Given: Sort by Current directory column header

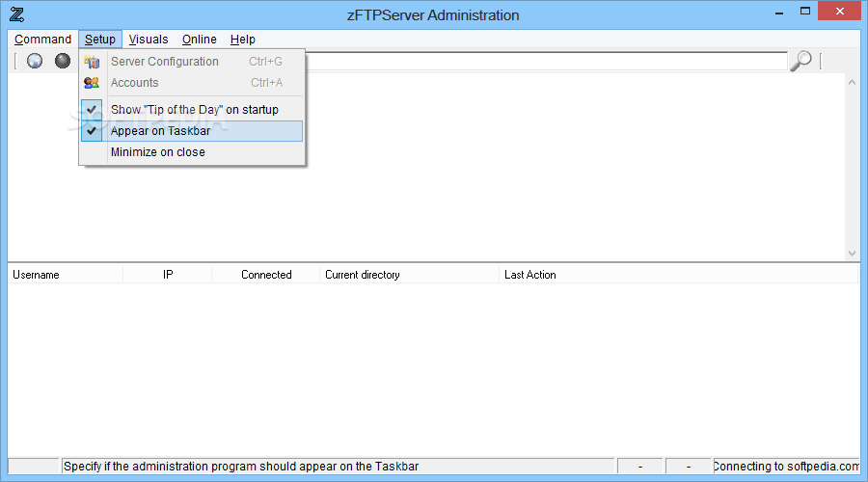Looking at the screenshot, I should [x=410, y=275].
